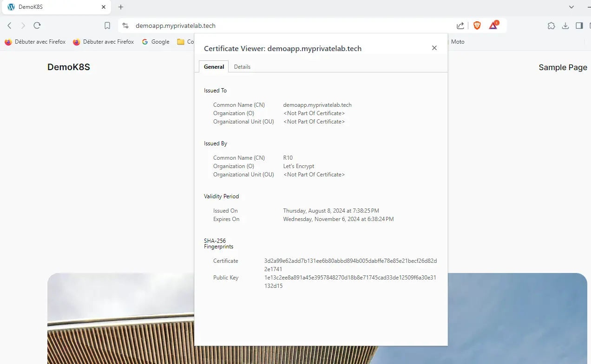Open a new tab with plus button
The height and width of the screenshot is (364, 591).
click(x=121, y=7)
